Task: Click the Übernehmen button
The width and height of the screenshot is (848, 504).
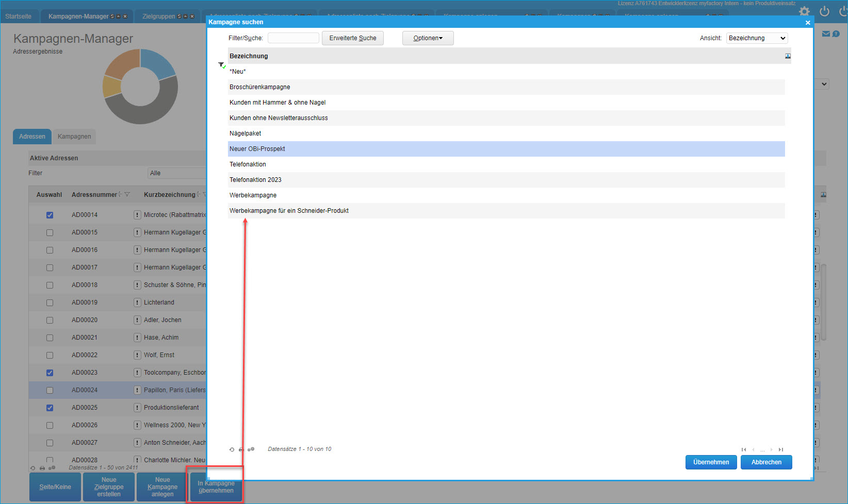Action: [x=711, y=462]
